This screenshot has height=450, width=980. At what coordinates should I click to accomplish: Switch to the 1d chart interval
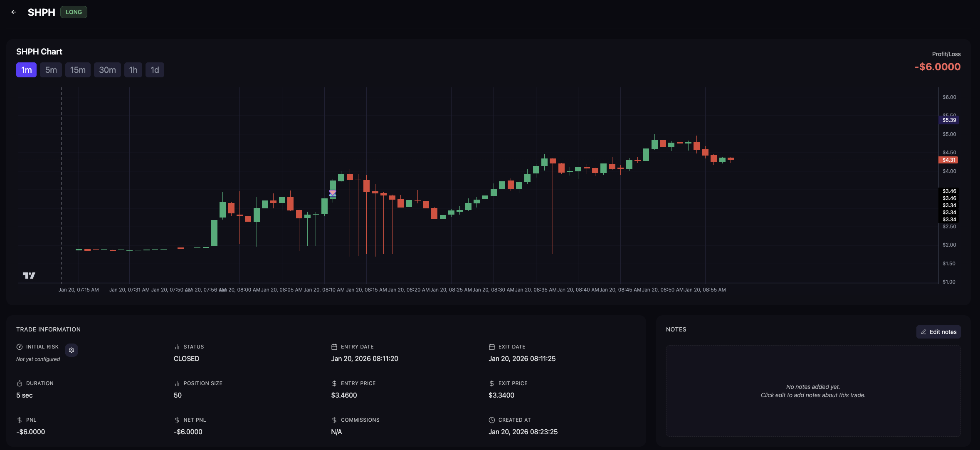(155, 70)
